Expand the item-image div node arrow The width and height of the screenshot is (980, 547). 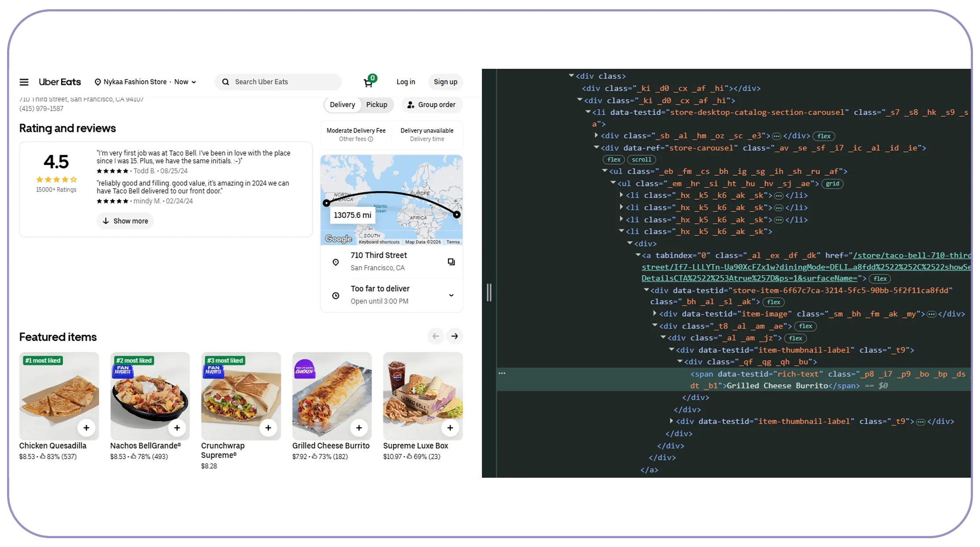click(x=655, y=314)
